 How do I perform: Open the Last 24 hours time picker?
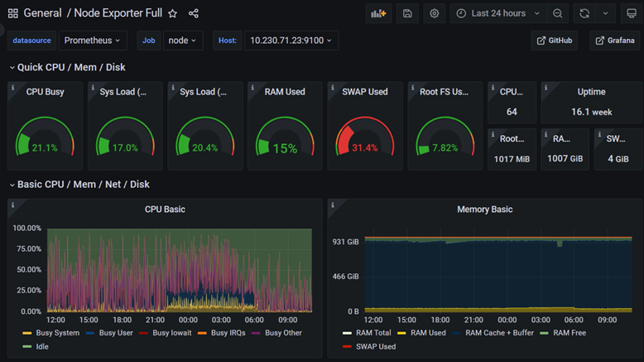pyautogui.click(x=498, y=13)
